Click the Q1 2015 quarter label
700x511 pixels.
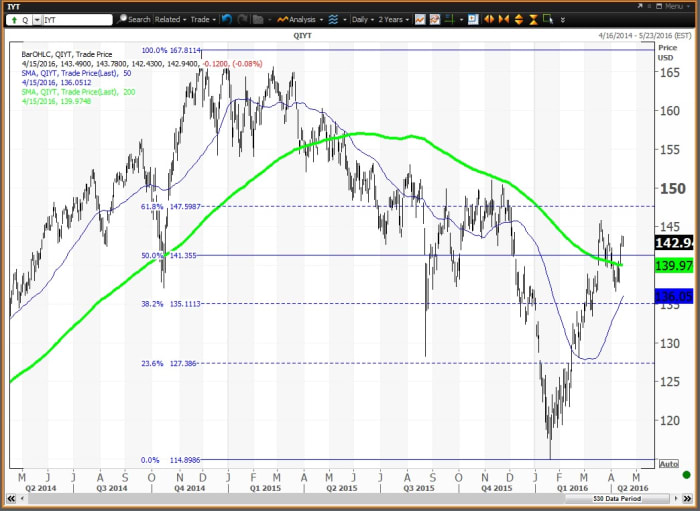pyautogui.click(x=266, y=489)
